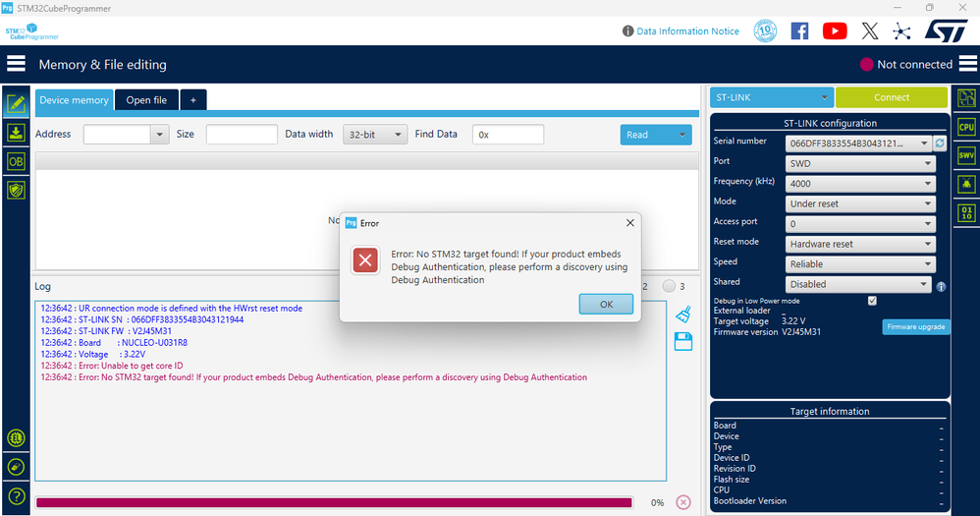Image resolution: width=980 pixels, height=516 pixels.
Task: Open the ST Facebook page icon
Action: click(799, 30)
